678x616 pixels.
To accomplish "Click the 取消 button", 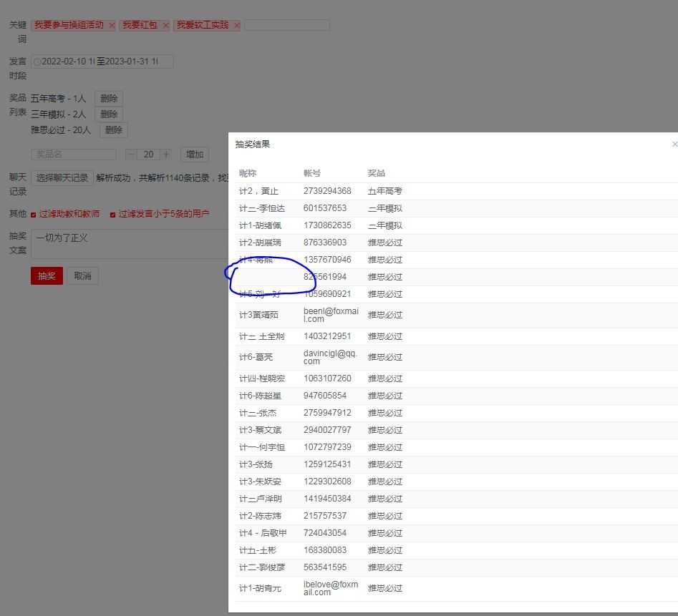I will 82,275.
